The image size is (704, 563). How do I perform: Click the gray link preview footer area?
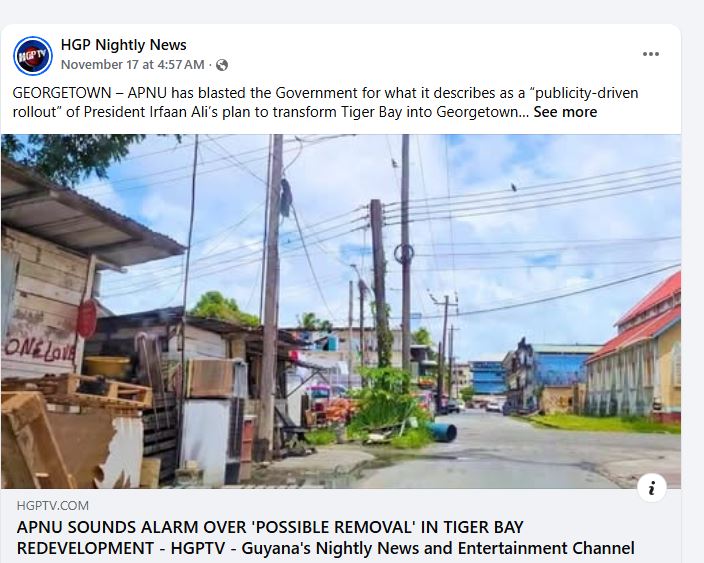point(341,526)
